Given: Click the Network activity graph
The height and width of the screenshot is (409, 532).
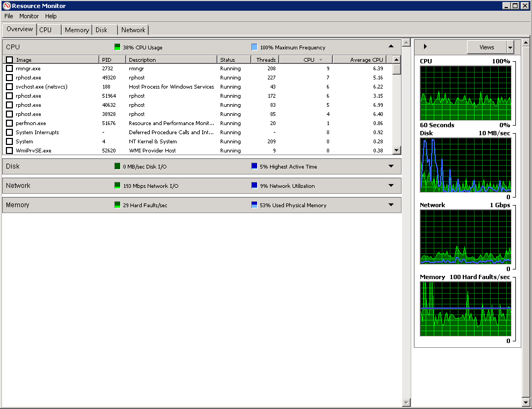Looking at the screenshot, I should click(x=465, y=237).
